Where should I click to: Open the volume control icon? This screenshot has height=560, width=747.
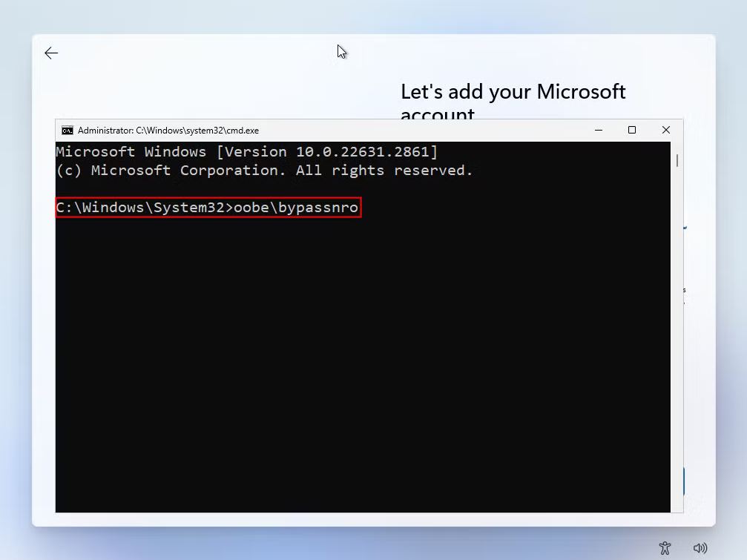tap(700, 548)
